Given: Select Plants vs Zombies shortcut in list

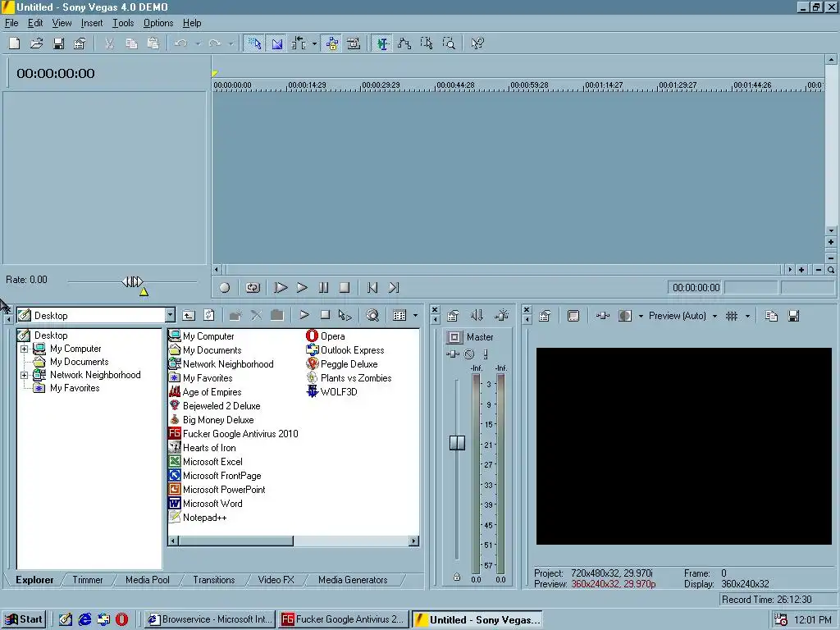Looking at the screenshot, I should click(x=356, y=378).
